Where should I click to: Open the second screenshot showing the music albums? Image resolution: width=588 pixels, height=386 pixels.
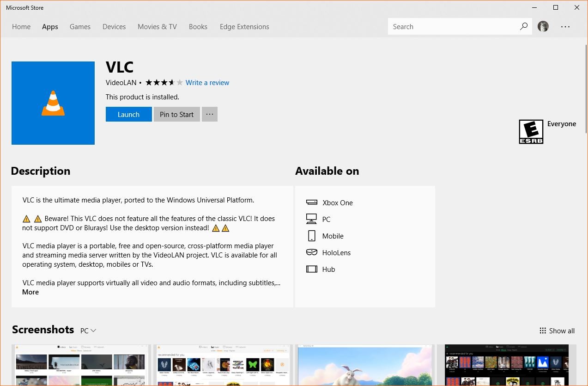click(223, 365)
